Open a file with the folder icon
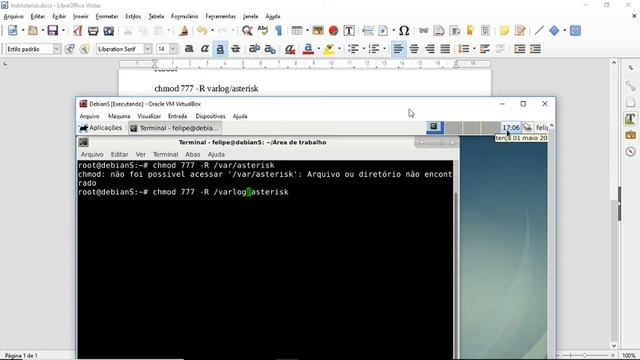 [x=33, y=31]
